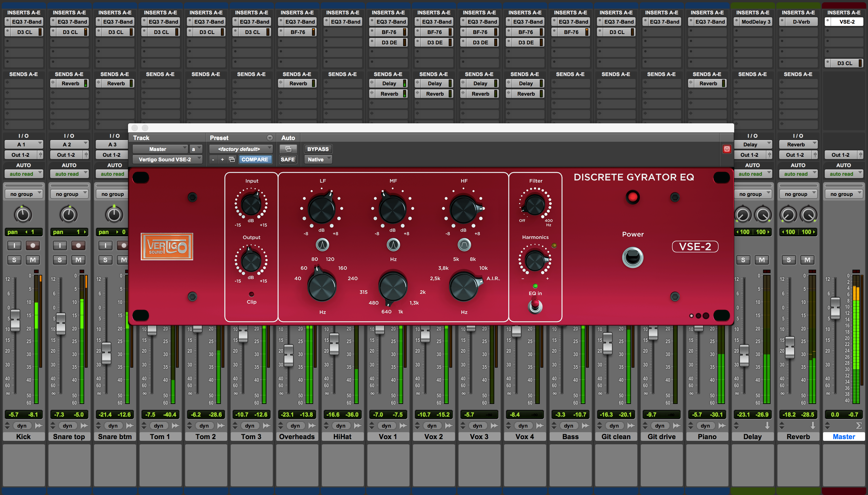Open the Vertigo Sound VSE-2 plug-in selector
Viewport: 868px width, 495px height.
pos(168,159)
